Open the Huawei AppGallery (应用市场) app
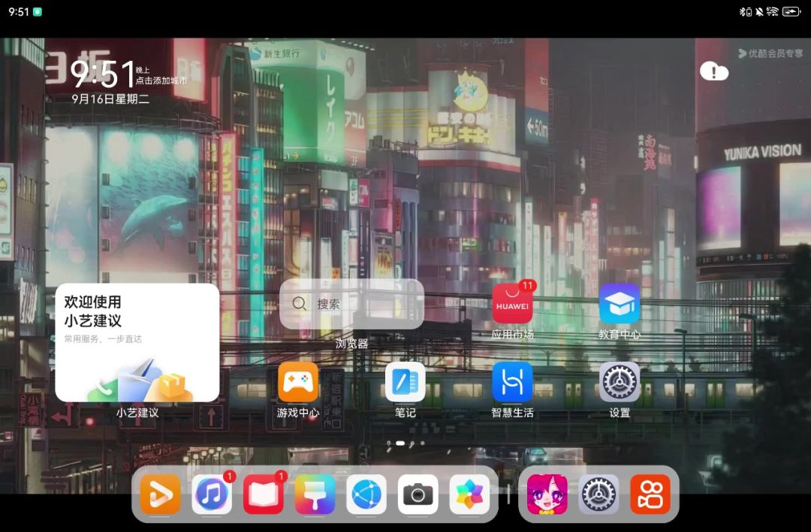 point(512,304)
